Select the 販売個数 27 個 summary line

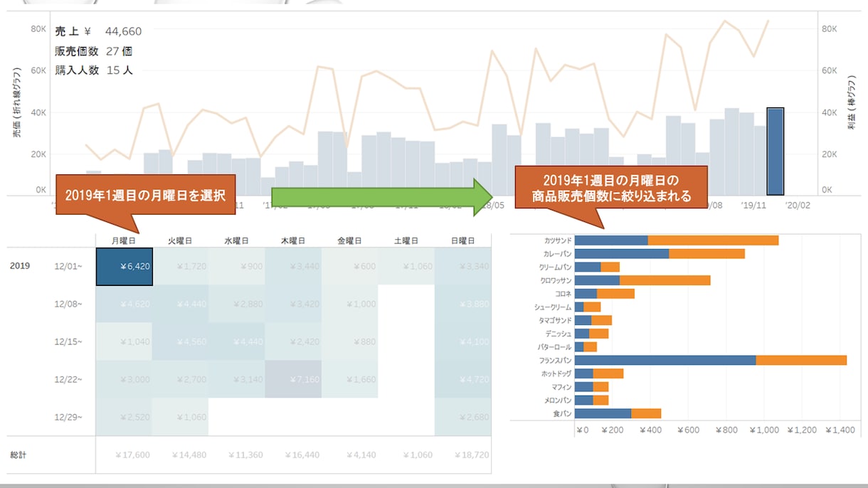(93, 51)
